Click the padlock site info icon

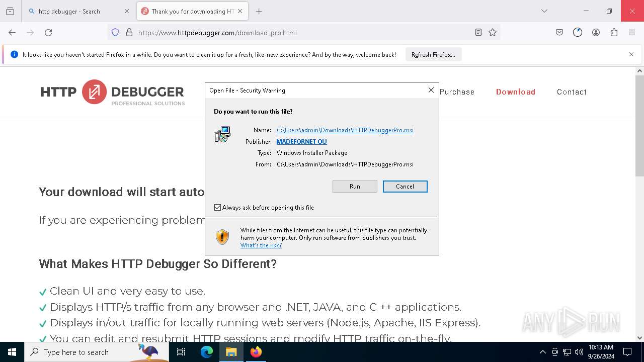pyautogui.click(x=129, y=33)
